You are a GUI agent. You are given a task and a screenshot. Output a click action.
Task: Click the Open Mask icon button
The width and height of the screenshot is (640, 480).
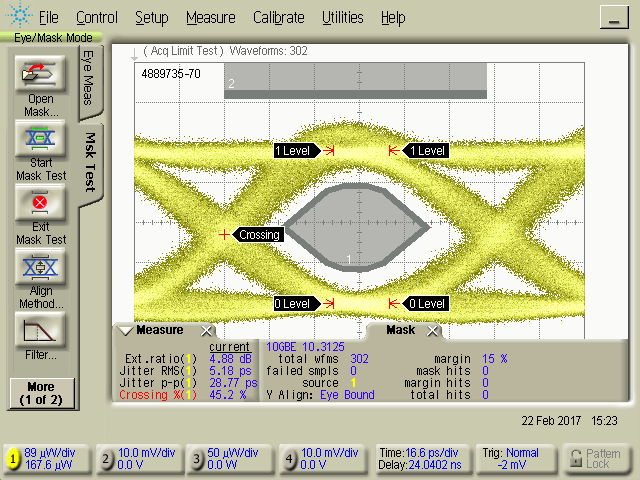[40, 74]
